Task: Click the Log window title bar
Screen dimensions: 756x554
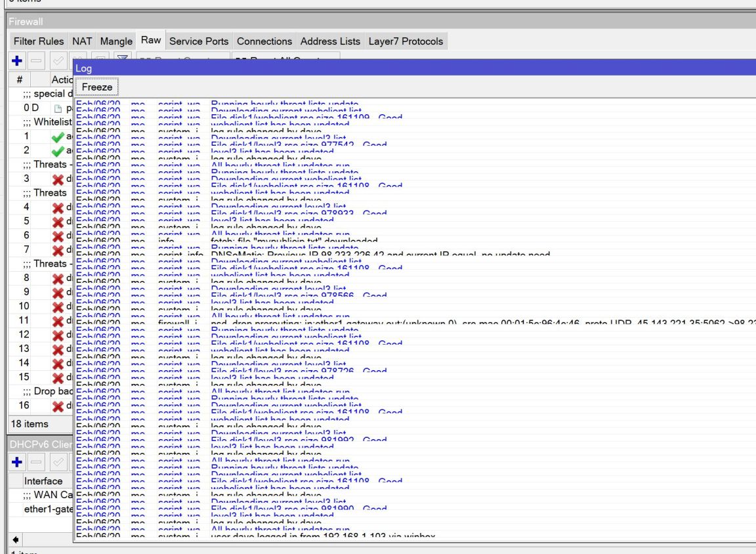Action: pos(415,68)
